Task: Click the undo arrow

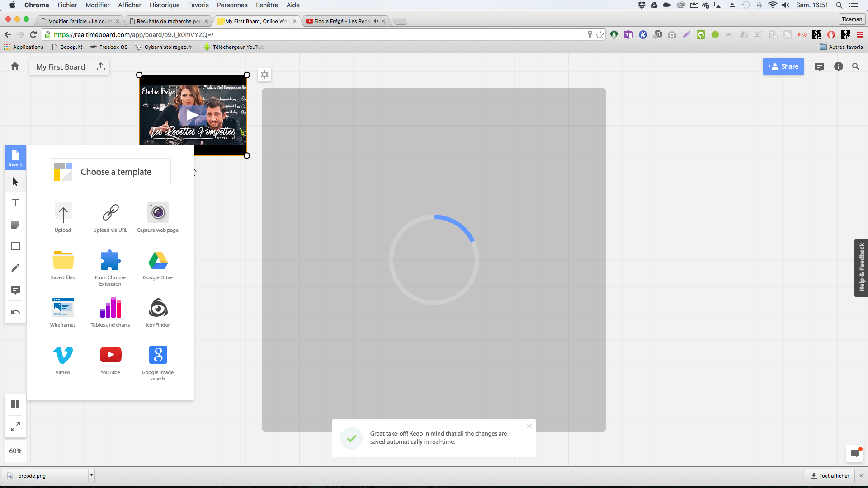Action: coord(15,312)
